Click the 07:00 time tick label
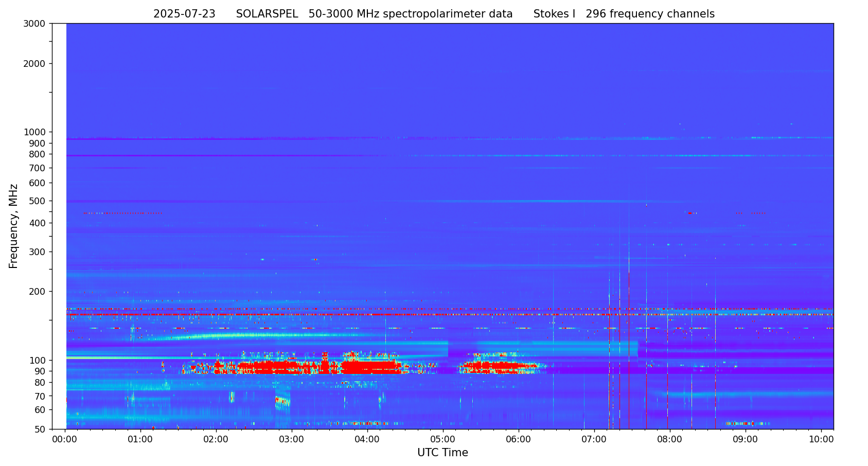868x466 pixels. [x=594, y=440]
